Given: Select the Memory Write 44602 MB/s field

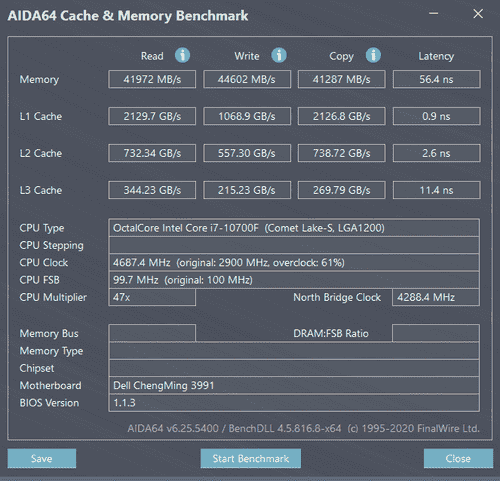Looking at the screenshot, I should 247,79.
